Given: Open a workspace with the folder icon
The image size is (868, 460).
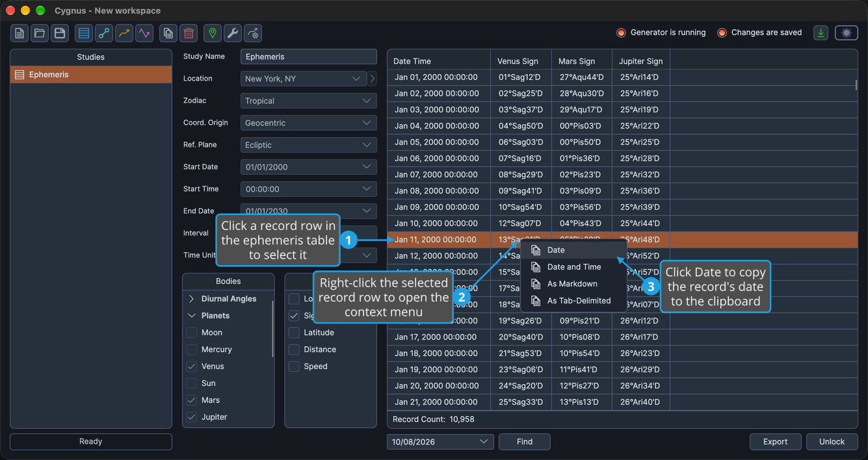Looking at the screenshot, I should (x=40, y=33).
